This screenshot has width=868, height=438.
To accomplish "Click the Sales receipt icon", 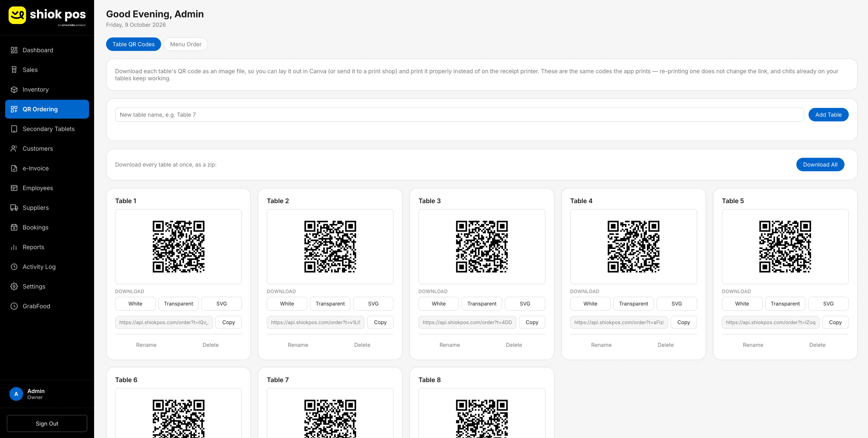I will 14,70.
